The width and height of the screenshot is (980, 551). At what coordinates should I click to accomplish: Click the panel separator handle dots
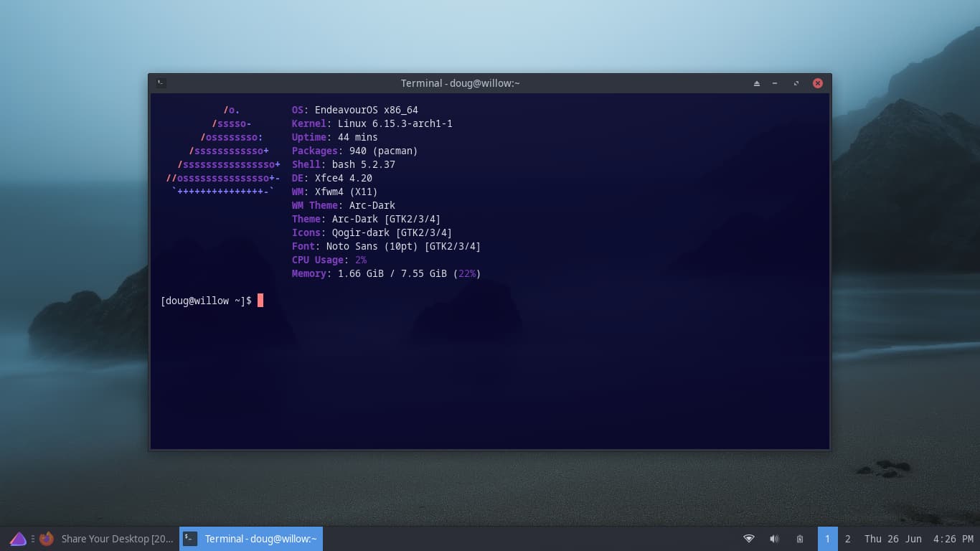[33, 539]
